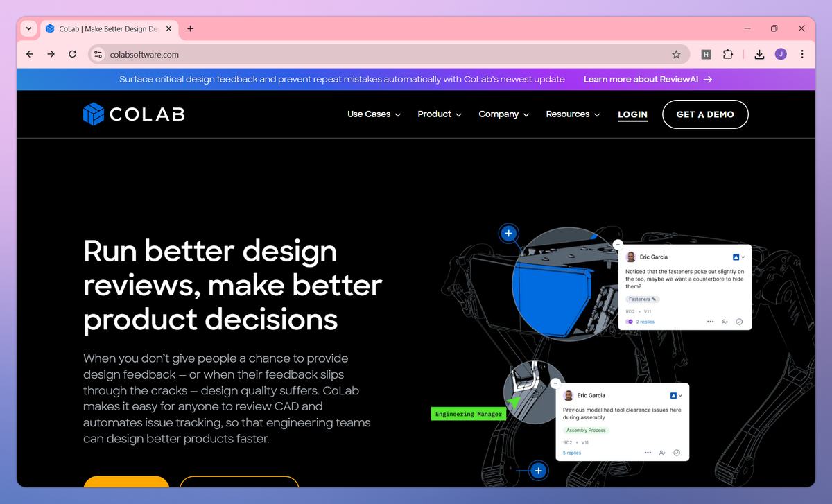Image resolution: width=832 pixels, height=504 pixels.
Task: Click the Noticed that the fasteners comment text
Action: pos(685,279)
